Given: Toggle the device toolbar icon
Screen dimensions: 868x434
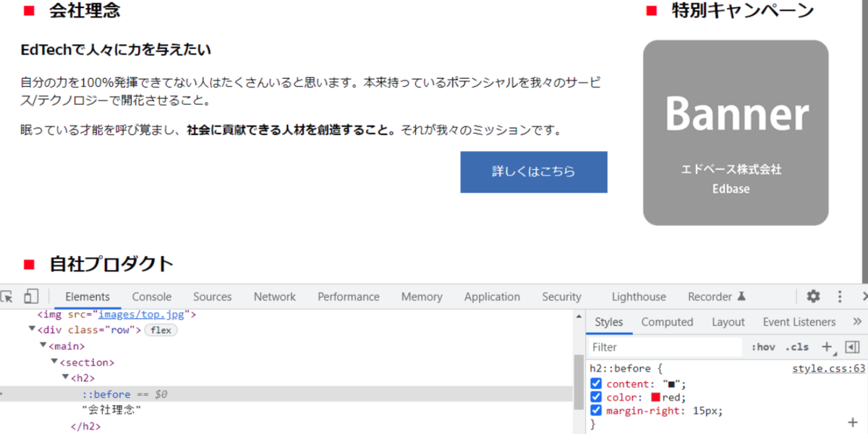Looking at the screenshot, I should pyautogui.click(x=30, y=297).
